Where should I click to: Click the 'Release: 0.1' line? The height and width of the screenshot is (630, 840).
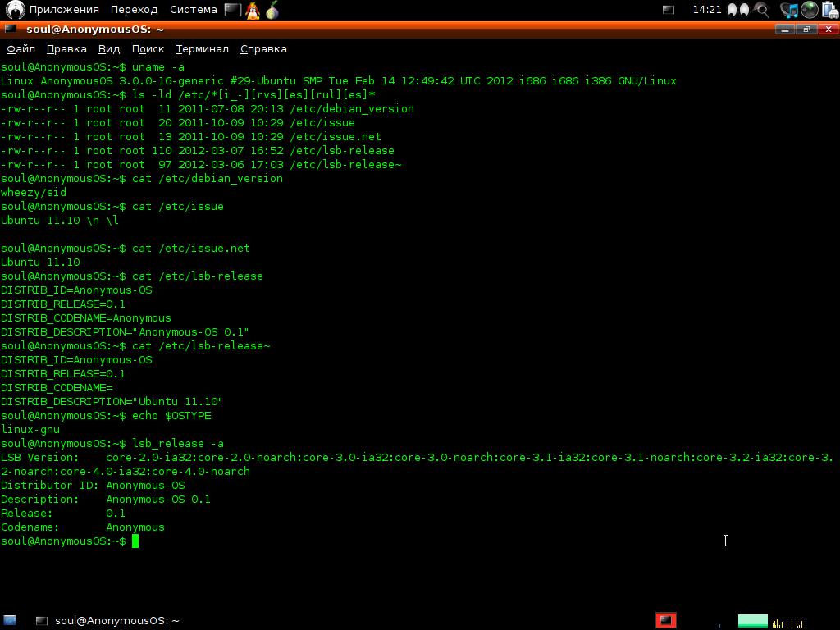(x=62, y=513)
